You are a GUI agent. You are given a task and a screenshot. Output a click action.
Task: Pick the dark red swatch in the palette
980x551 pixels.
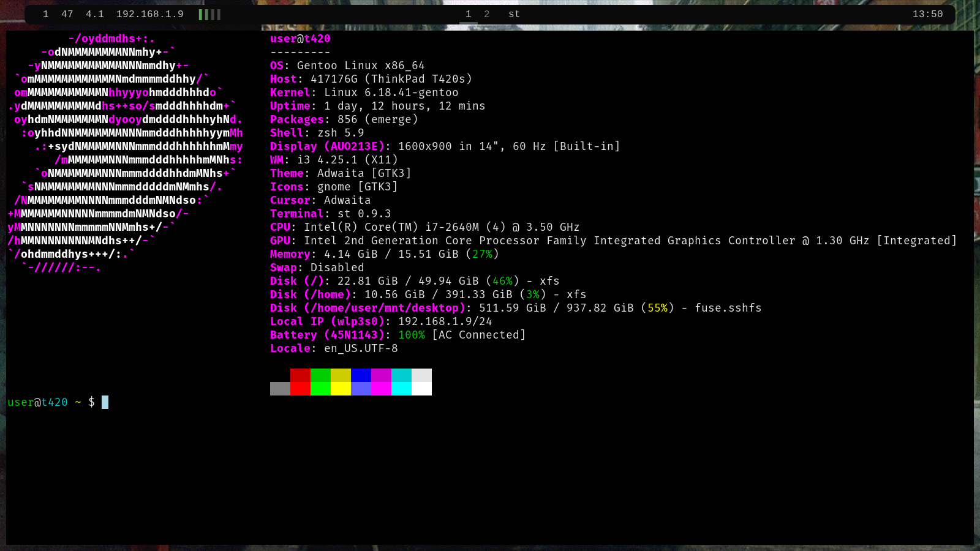pos(300,375)
